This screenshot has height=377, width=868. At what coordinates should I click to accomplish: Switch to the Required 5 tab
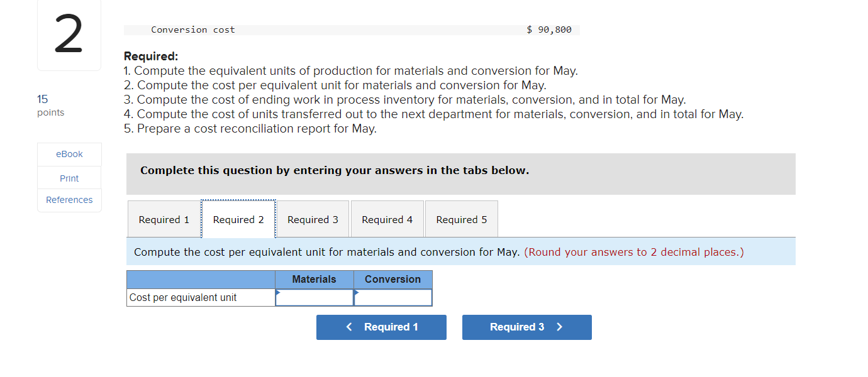(x=461, y=219)
